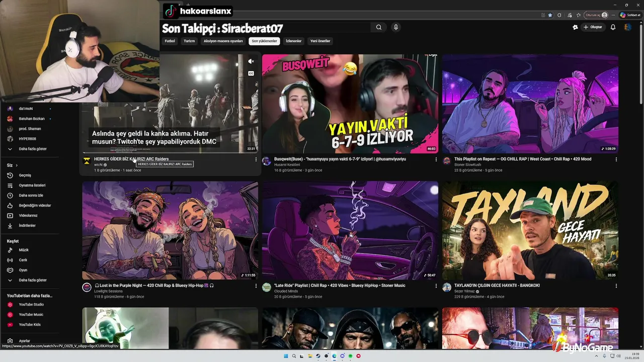Open Steam from the taskbar
Image resolution: width=644 pixels, height=362 pixels.
click(318, 356)
